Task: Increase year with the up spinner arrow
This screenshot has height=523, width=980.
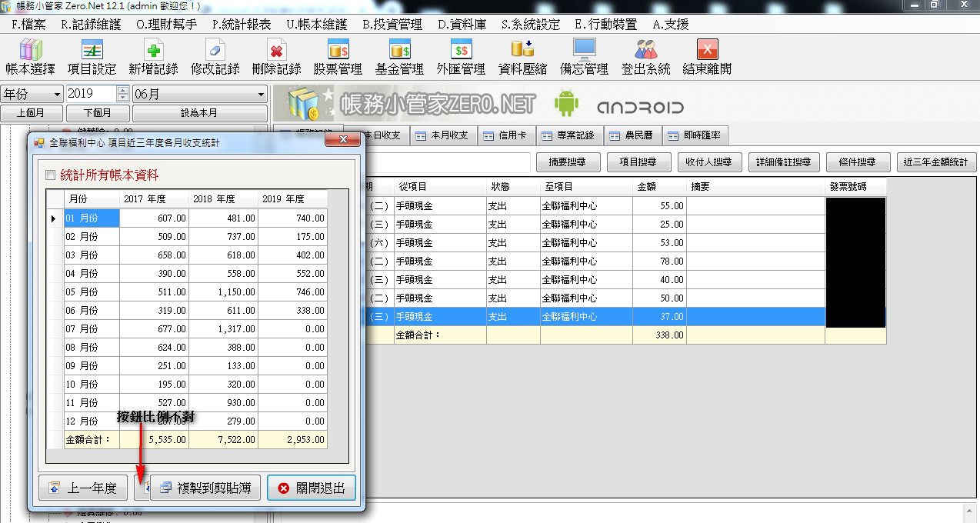Action: click(x=123, y=90)
